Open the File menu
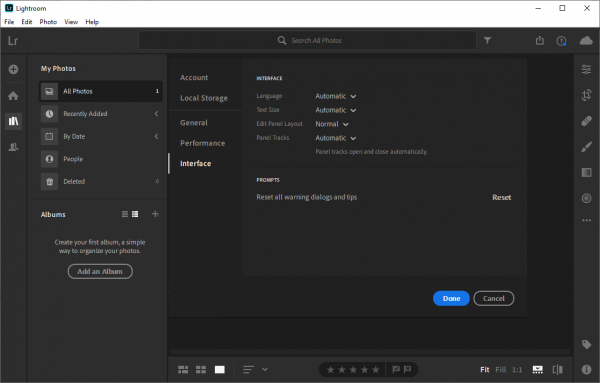Image resolution: width=600 pixels, height=383 pixels. pos(9,22)
